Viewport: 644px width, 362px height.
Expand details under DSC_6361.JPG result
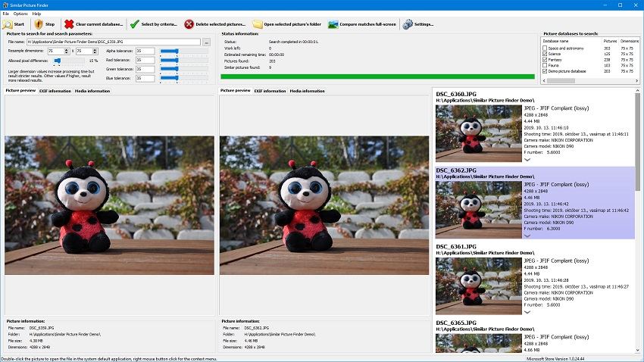(527, 312)
